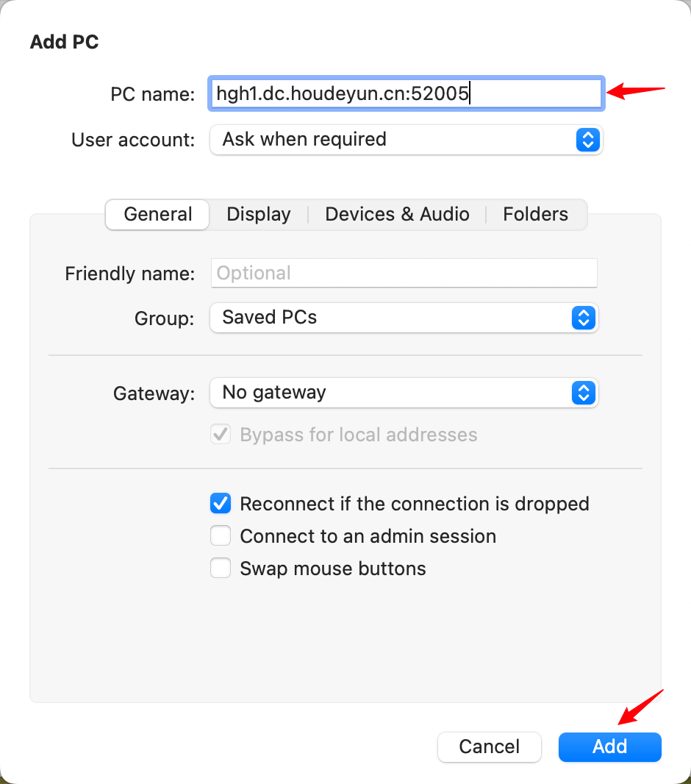691x784 pixels.
Task: Click the Gateway dropdown arrows icon
Action: pos(583,393)
